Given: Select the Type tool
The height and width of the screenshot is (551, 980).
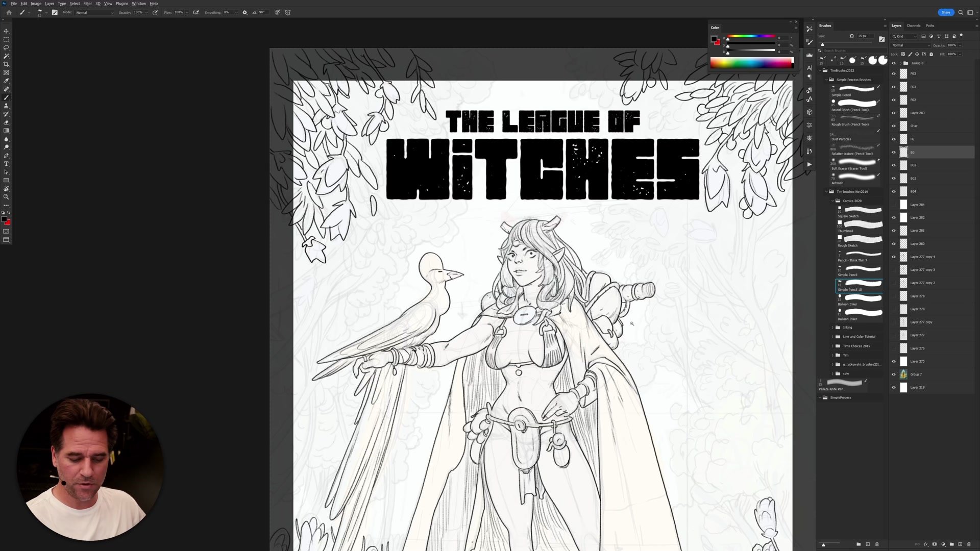Looking at the screenshot, I should click(x=6, y=164).
